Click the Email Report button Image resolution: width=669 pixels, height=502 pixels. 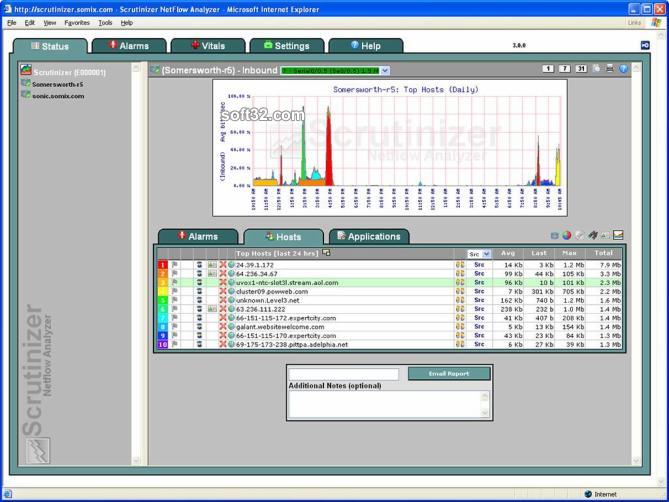click(x=449, y=374)
